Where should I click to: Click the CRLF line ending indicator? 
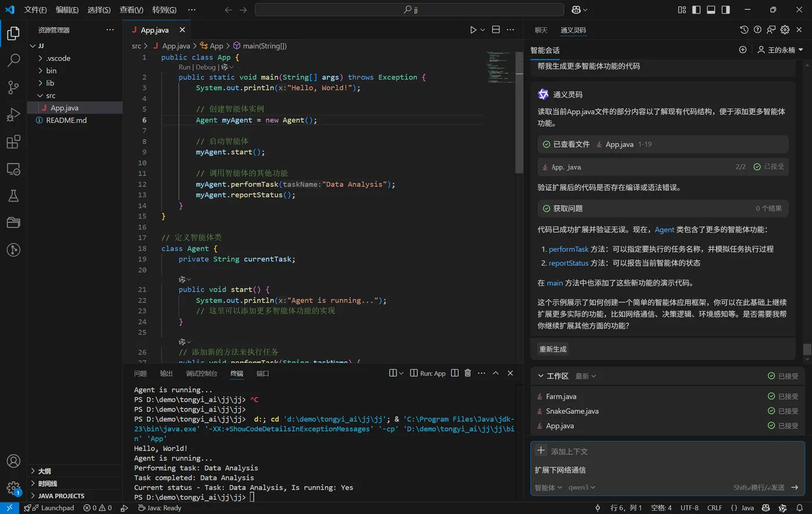(715, 508)
